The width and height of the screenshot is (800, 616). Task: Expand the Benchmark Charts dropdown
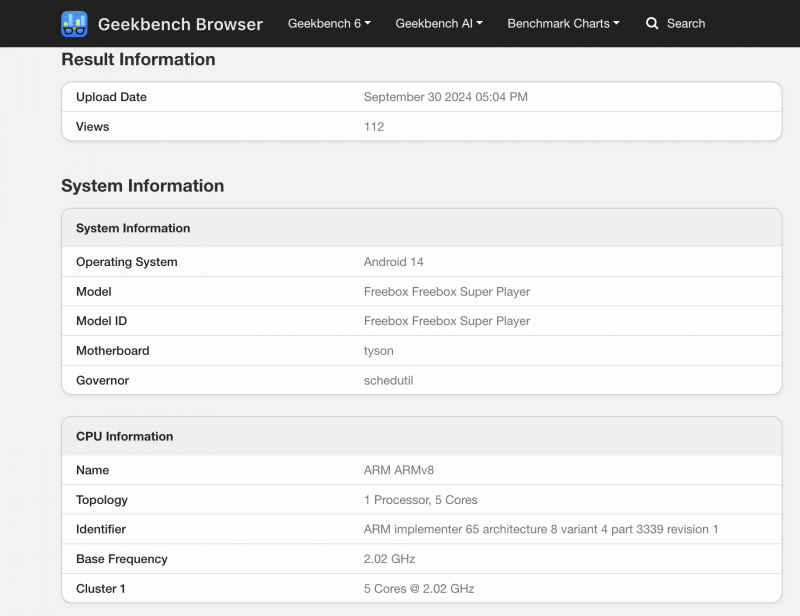pos(563,23)
